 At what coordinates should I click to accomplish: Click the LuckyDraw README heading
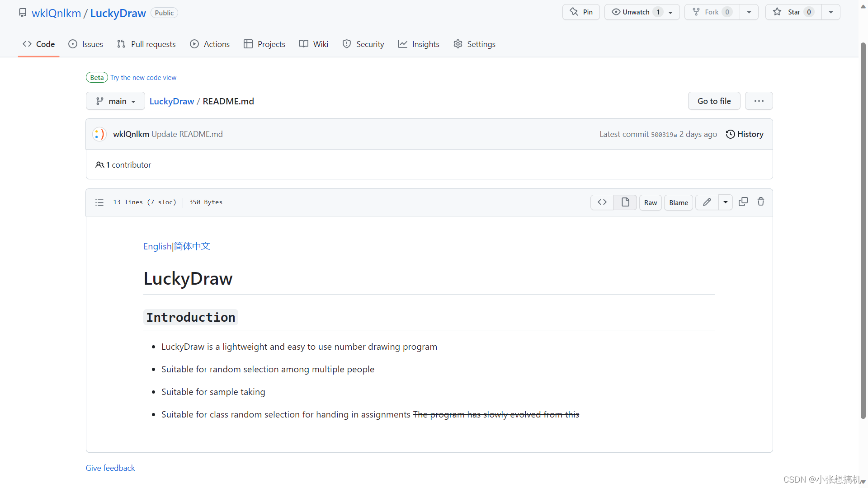click(188, 278)
